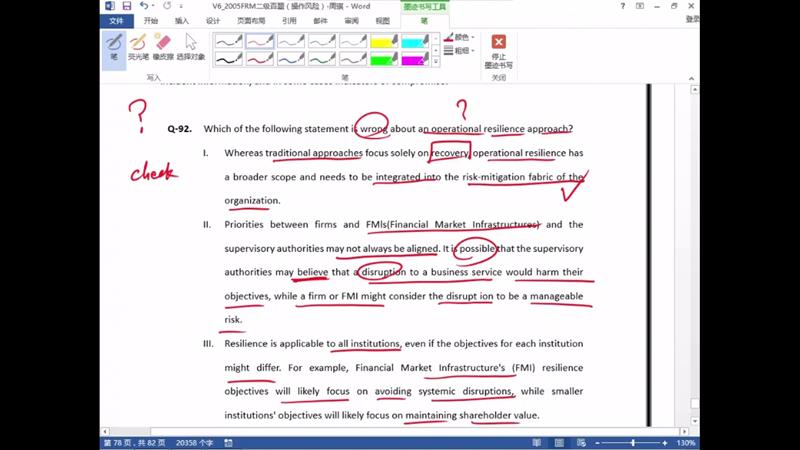
Task: Collapse the ribbon with the chevron
Action: 691,79
